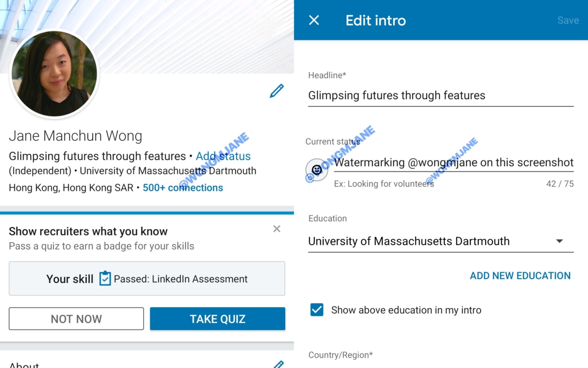
Task: Click the Headline input field
Action: coord(441,96)
